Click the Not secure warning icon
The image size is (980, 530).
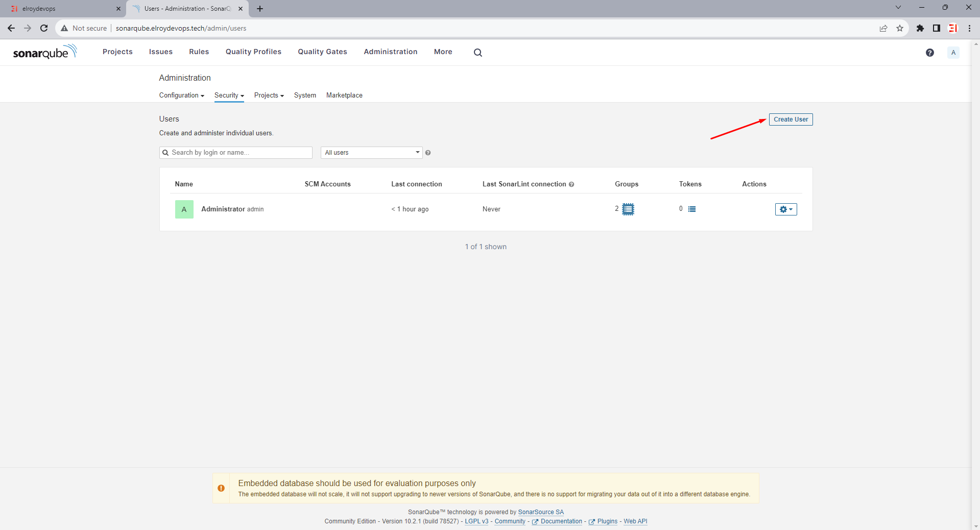(64, 28)
